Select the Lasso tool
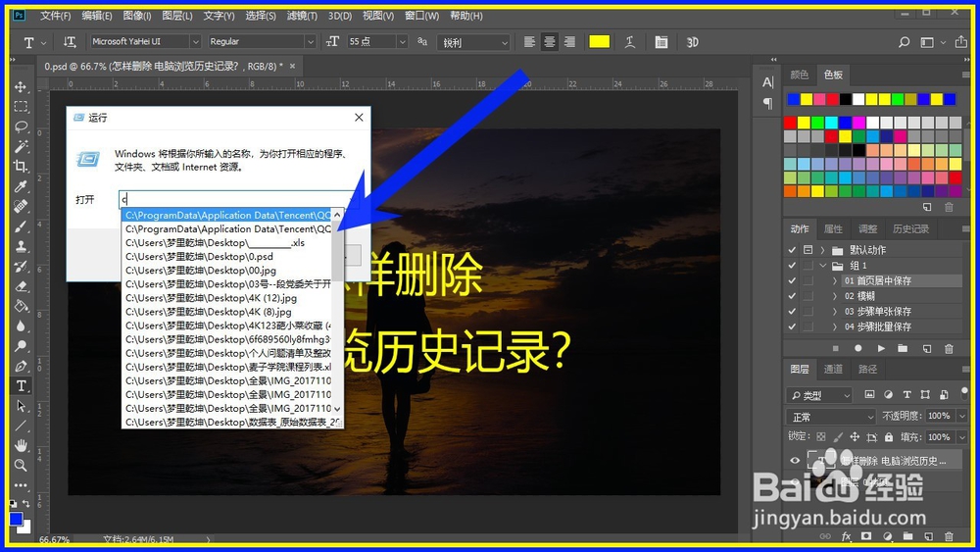The height and width of the screenshot is (552, 980). pyautogui.click(x=21, y=126)
